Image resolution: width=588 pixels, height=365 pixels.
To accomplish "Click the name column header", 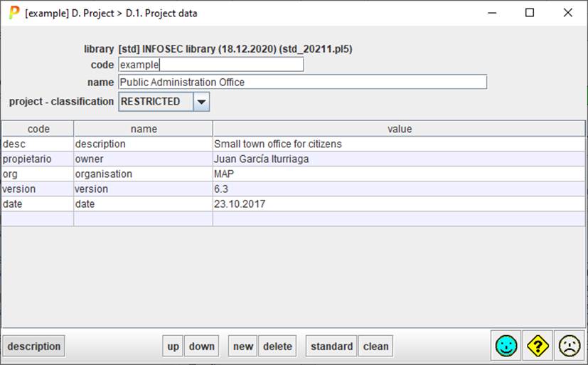I will pyautogui.click(x=143, y=129).
